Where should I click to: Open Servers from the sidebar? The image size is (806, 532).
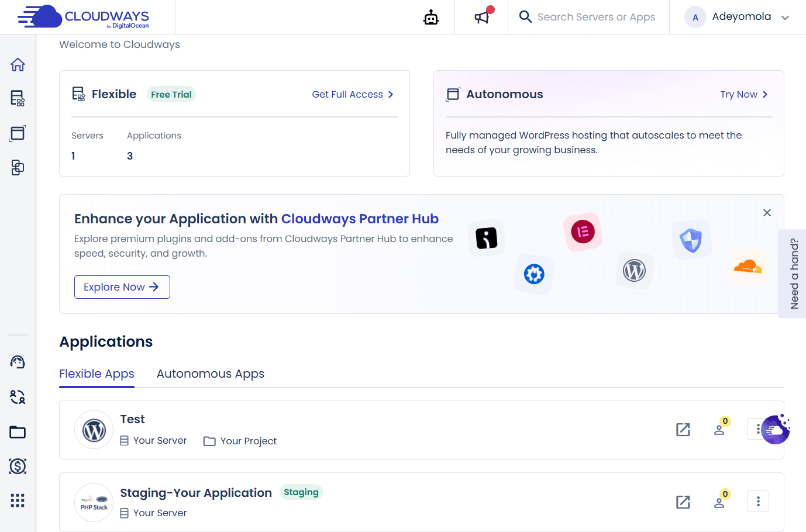point(18,98)
